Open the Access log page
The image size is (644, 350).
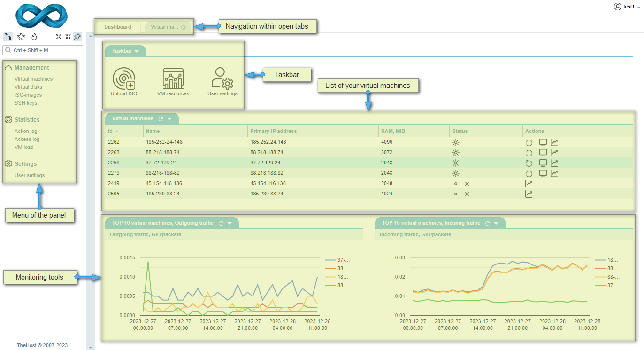point(27,139)
